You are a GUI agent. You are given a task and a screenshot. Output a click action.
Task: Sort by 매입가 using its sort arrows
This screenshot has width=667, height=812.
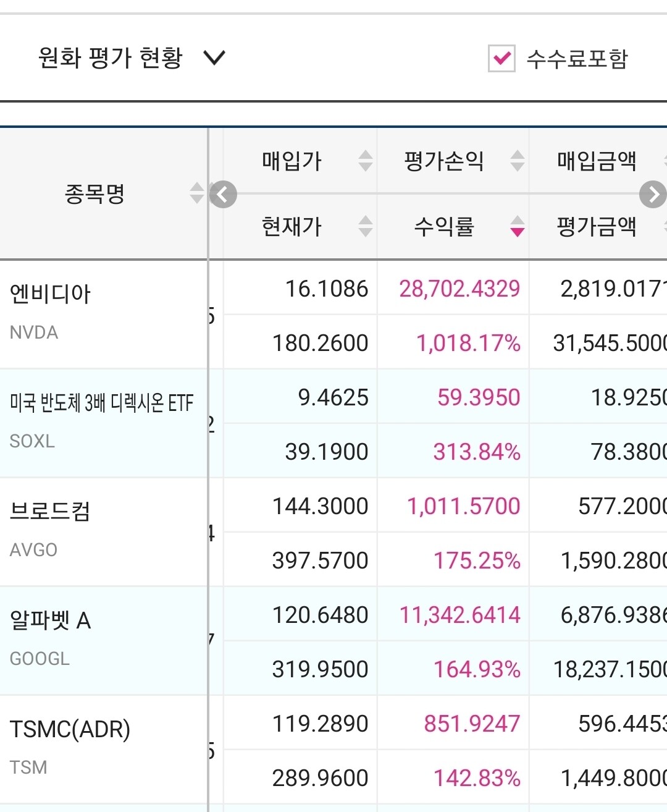pyautogui.click(x=366, y=161)
